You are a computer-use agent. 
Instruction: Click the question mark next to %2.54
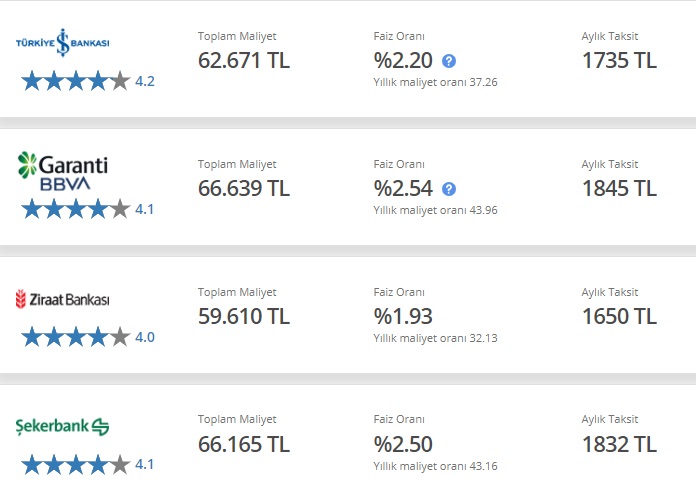[x=449, y=189]
